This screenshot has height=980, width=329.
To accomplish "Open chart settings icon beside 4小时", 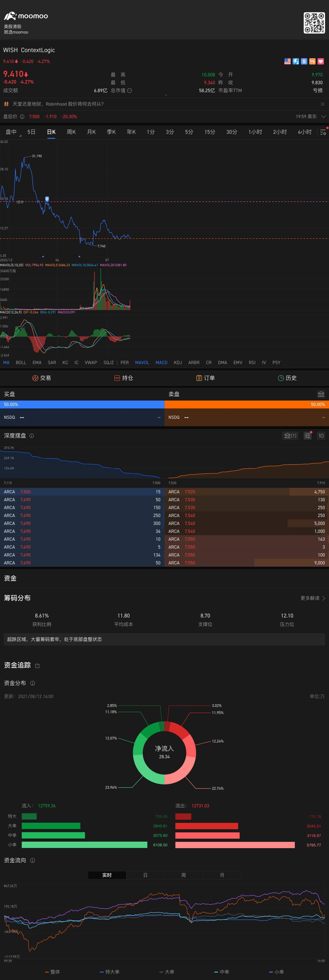I will point(323,132).
